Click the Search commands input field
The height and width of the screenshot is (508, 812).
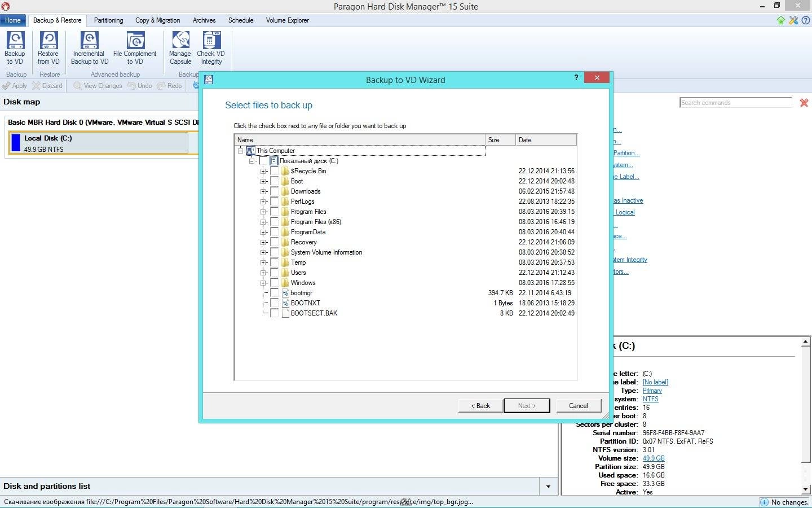coord(736,103)
